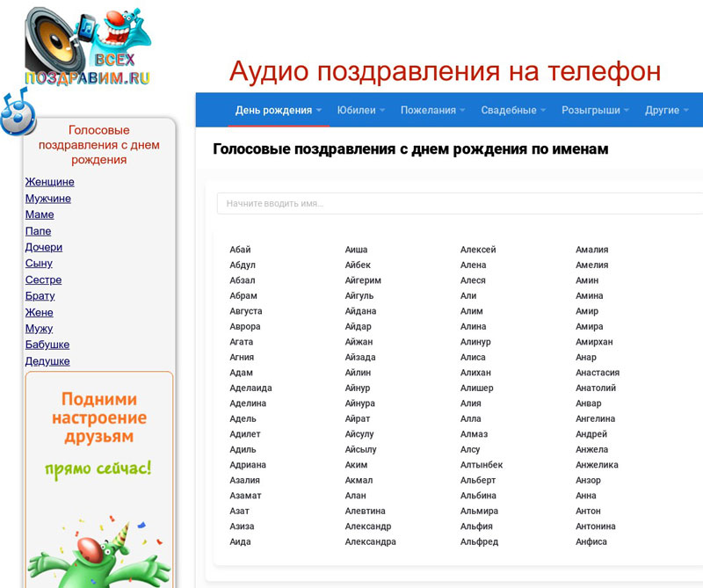703x588 pixels.
Task: Choose the name Алина
Action: pyautogui.click(x=473, y=326)
